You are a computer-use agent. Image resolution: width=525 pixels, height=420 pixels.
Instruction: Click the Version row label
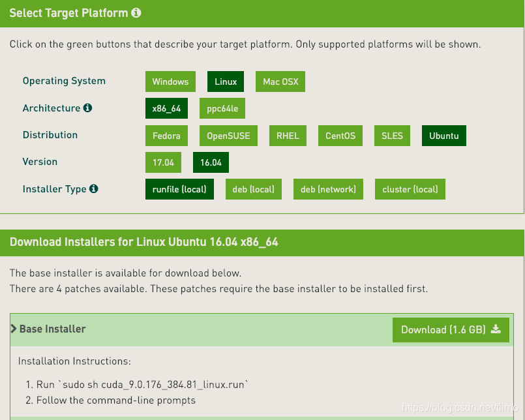pos(40,162)
